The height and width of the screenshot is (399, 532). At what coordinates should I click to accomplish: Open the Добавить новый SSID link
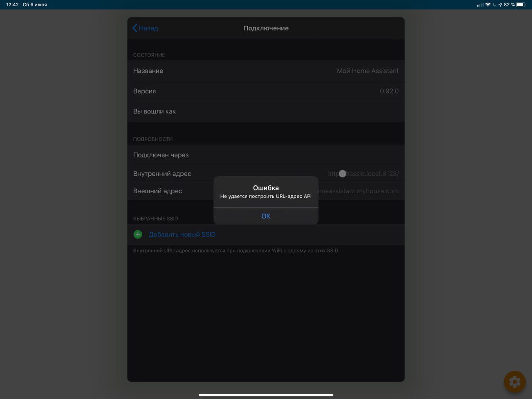click(x=182, y=234)
